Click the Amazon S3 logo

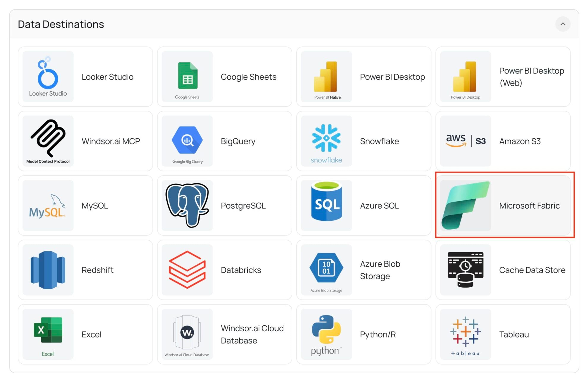465,141
